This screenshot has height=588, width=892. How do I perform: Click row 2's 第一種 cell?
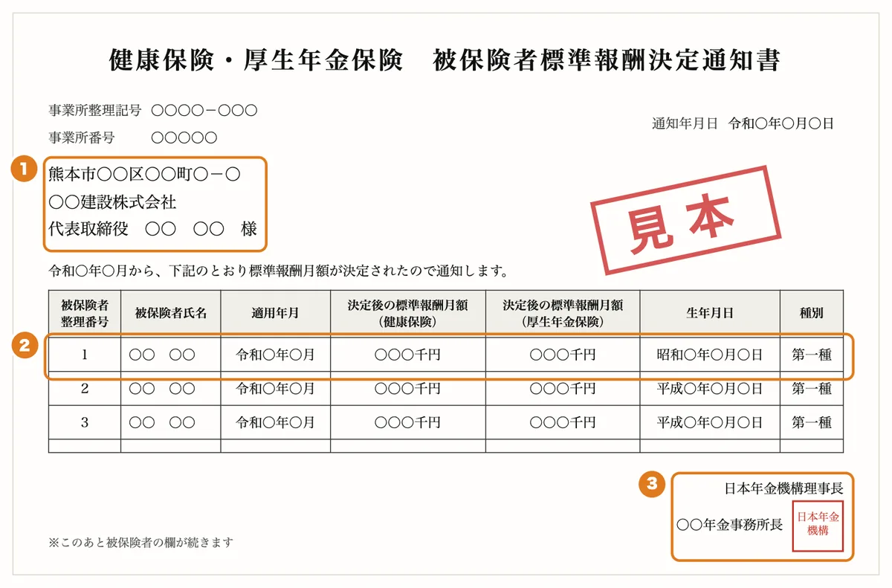tap(812, 388)
